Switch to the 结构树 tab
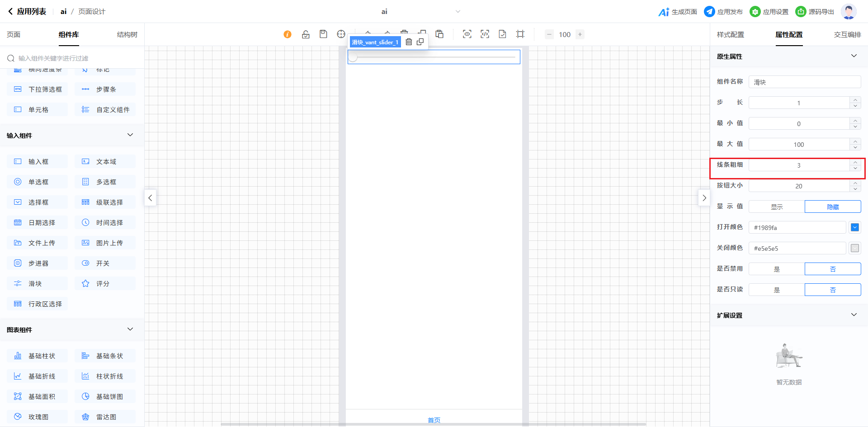Screen dimensions: 868x427 tap(127, 35)
